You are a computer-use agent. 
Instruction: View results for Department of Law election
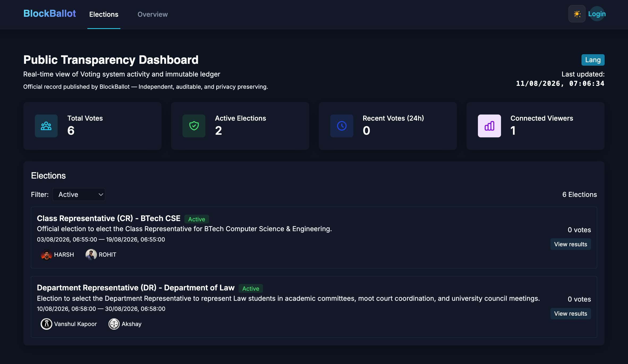[571, 314]
